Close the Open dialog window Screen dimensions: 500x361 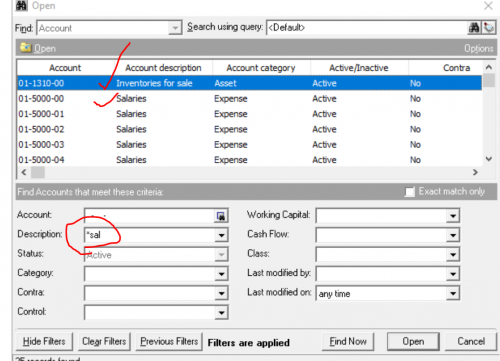[488, 6]
